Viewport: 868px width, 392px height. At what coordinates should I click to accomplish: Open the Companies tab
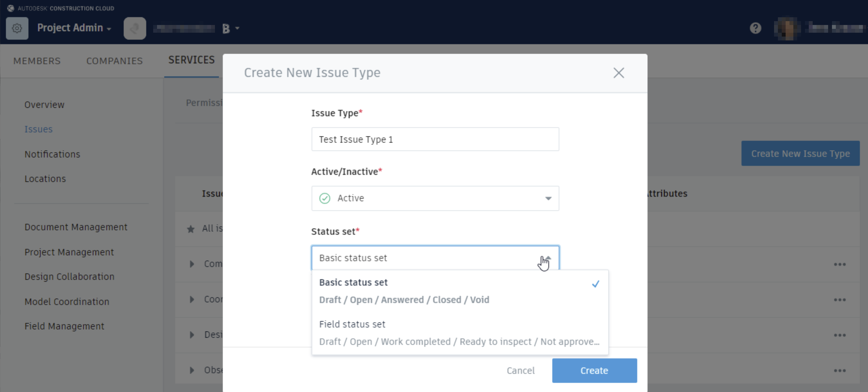point(114,61)
